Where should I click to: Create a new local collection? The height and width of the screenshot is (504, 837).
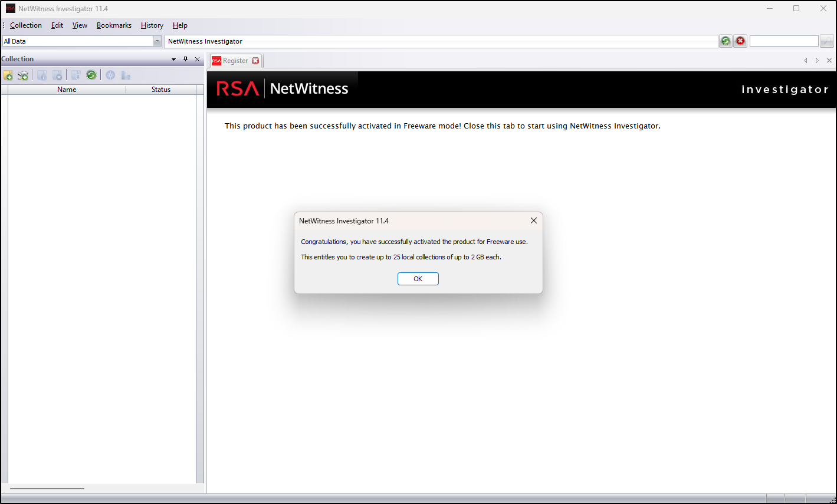(8, 75)
